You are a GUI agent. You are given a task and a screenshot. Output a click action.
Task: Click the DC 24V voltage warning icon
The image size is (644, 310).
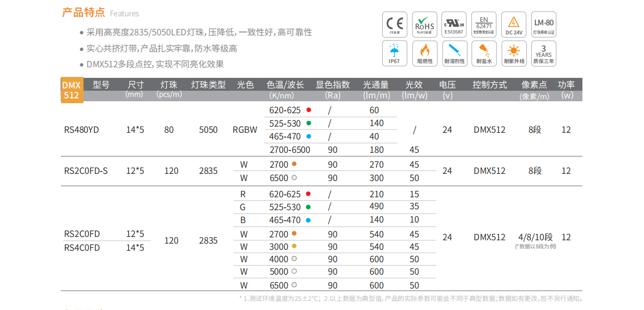pos(514,24)
